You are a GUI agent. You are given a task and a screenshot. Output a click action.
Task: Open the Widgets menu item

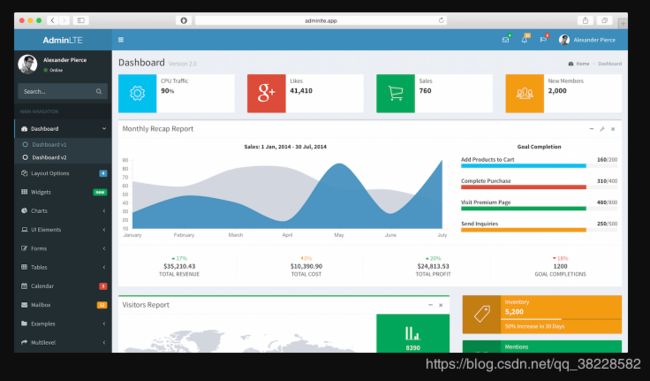63,192
